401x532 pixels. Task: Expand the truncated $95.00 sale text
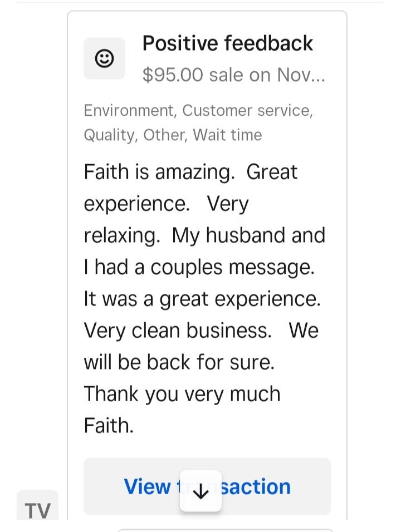pyautogui.click(x=233, y=75)
